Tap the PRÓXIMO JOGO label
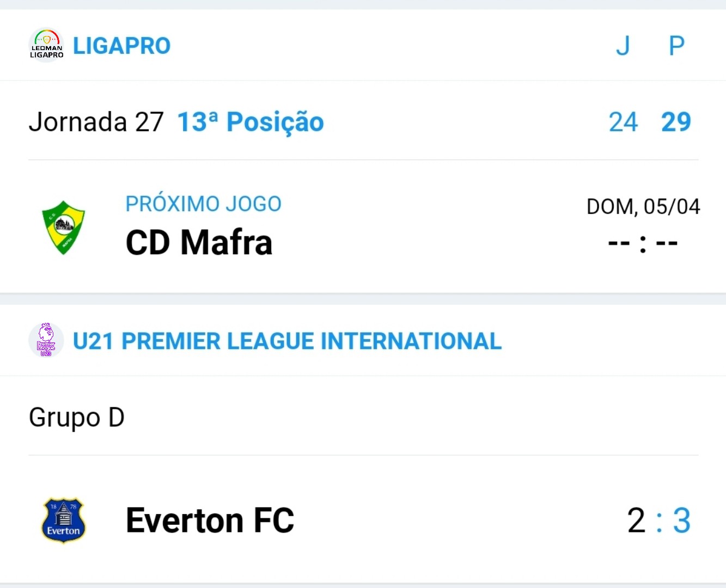 pos(203,204)
